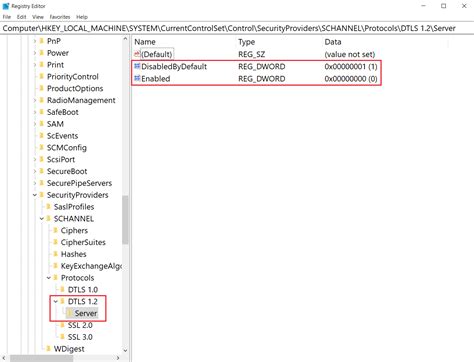Select the (Default) value name
The width and height of the screenshot is (474, 362).
(157, 54)
